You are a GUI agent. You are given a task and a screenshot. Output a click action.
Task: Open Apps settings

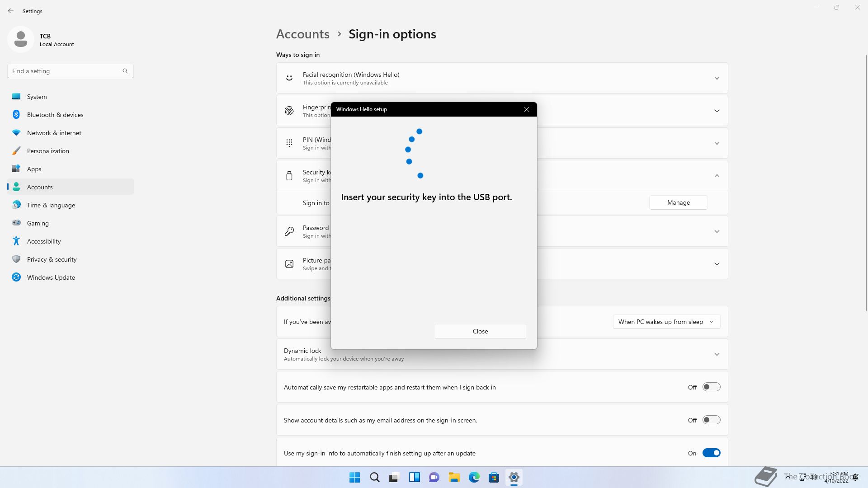click(71, 169)
